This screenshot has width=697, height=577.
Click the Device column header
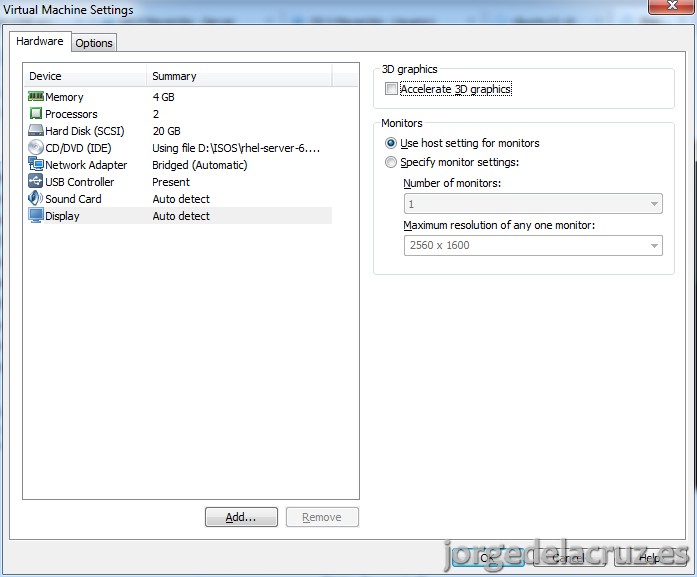point(85,76)
